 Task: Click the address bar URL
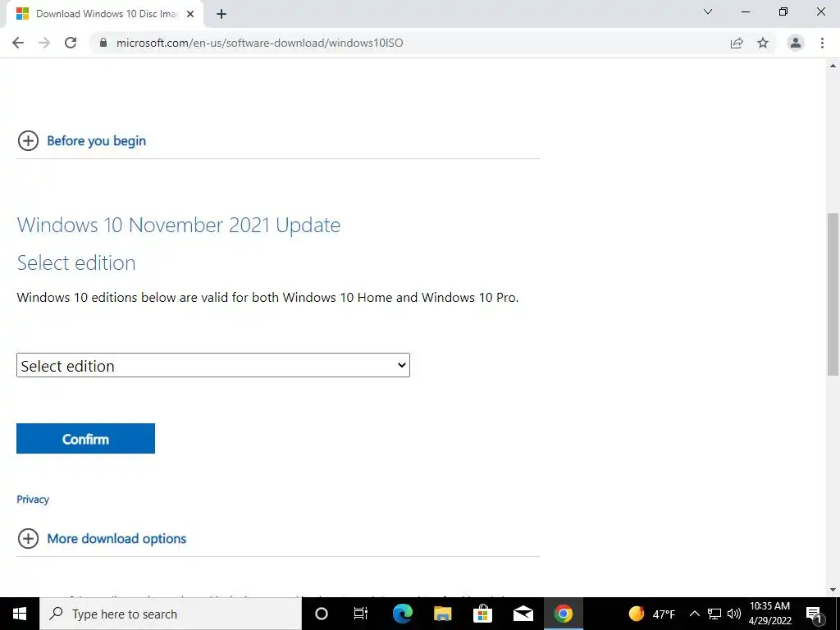pyautogui.click(x=260, y=43)
